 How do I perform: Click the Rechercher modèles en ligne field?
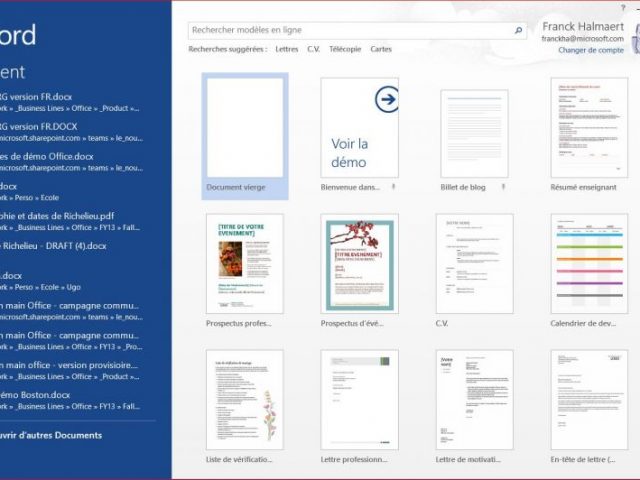350,31
